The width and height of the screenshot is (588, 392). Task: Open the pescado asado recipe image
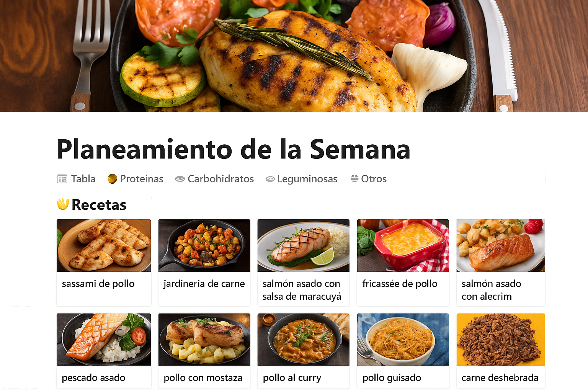(x=104, y=340)
